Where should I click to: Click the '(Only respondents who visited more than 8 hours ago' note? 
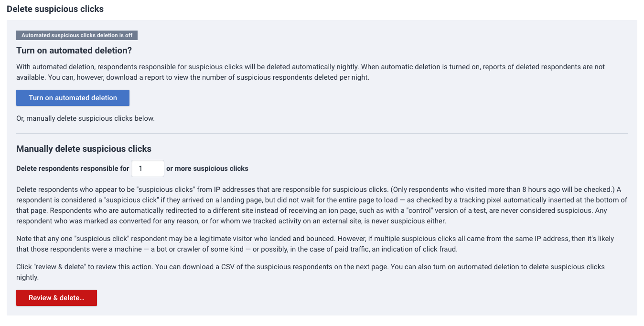click(x=474, y=190)
